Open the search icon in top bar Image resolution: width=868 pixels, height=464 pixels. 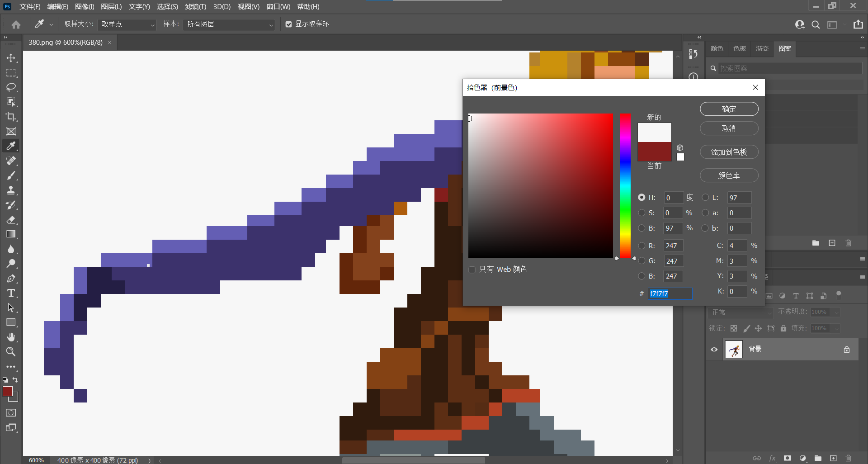tap(816, 24)
